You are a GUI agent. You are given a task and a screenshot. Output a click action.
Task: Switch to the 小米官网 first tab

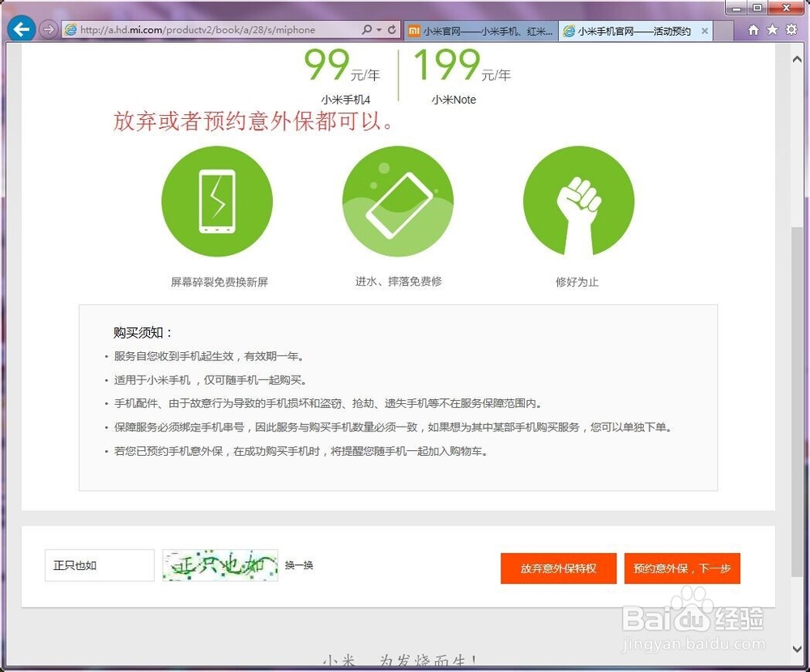480,31
